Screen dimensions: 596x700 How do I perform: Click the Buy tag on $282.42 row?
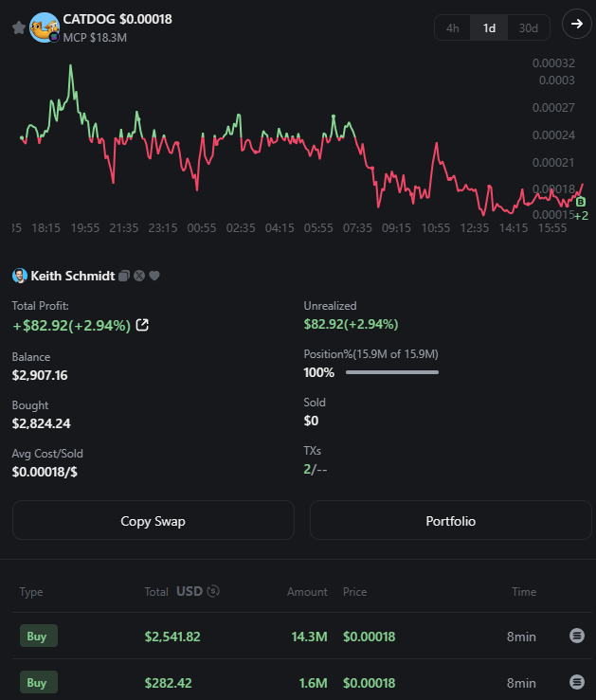[x=39, y=682]
